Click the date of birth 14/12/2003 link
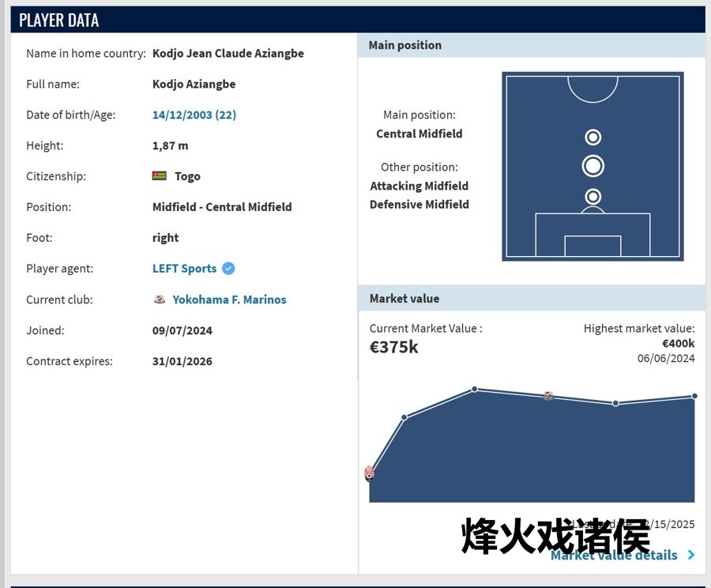Image resolution: width=711 pixels, height=588 pixels. (x=194, y=115)
